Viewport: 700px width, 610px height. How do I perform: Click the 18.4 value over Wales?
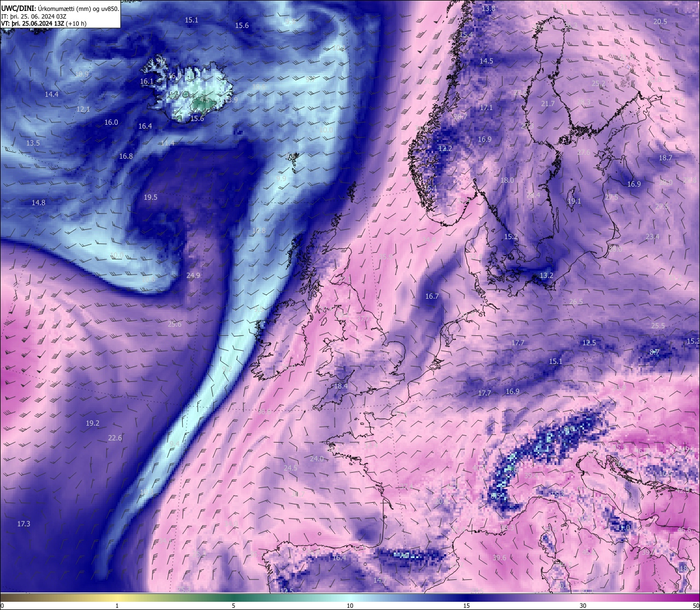[x=341, y=386]
